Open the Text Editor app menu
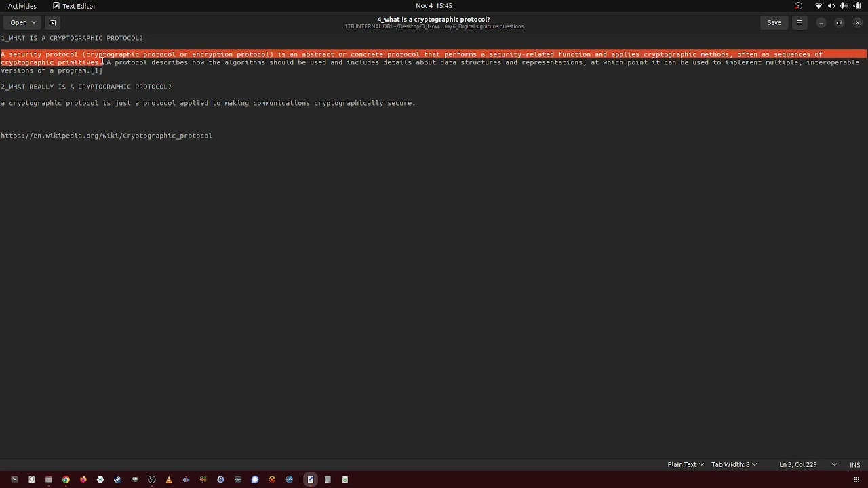The image size is (868, 488). tap(75, 6)
